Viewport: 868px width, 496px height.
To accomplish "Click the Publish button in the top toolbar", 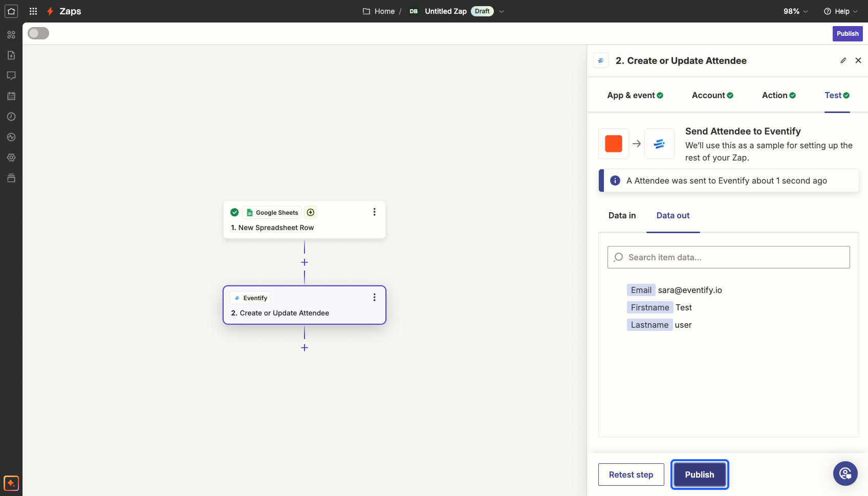I will 848,34.
